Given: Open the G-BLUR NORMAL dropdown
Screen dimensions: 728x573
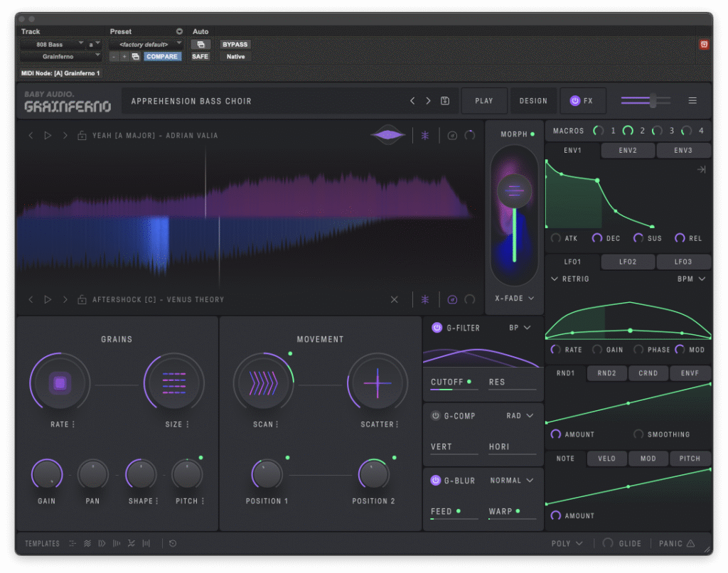Looking at the screenshot, I should pyautogui.click(x=512, y=480).
